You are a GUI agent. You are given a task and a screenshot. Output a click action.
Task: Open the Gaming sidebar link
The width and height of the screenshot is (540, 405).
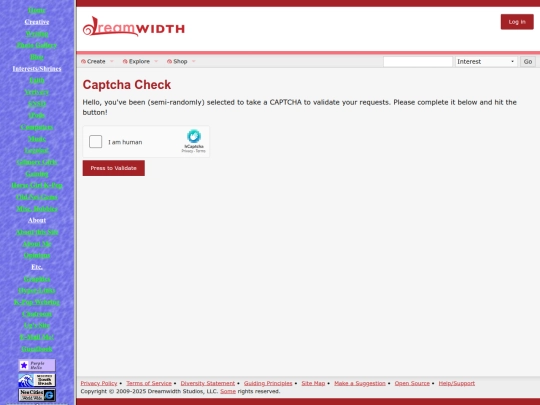point(37,174)
